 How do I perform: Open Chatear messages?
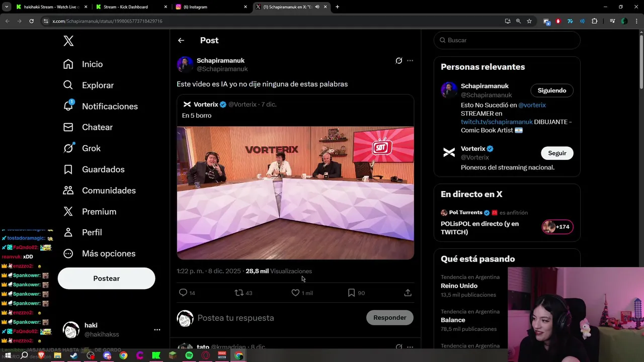(88, 127)
